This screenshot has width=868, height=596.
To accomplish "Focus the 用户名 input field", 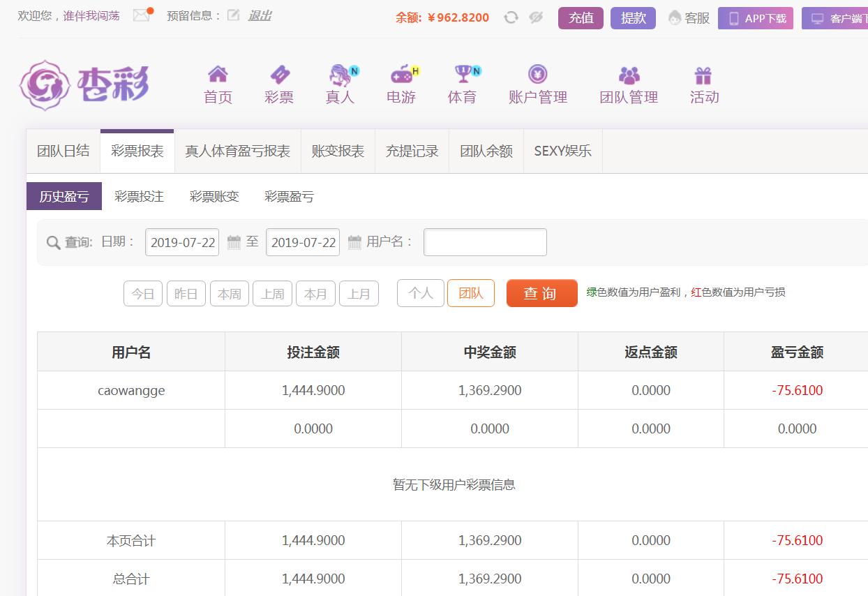I will coord(485,242).
